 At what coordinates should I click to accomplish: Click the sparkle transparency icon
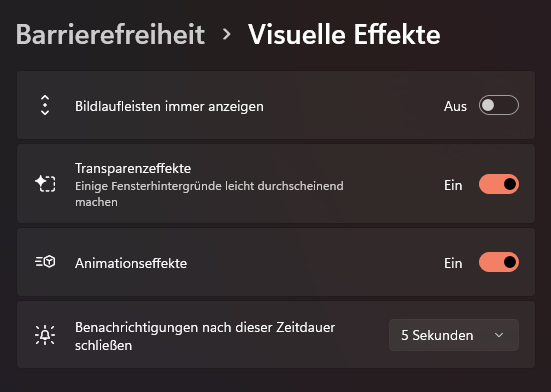45,184
